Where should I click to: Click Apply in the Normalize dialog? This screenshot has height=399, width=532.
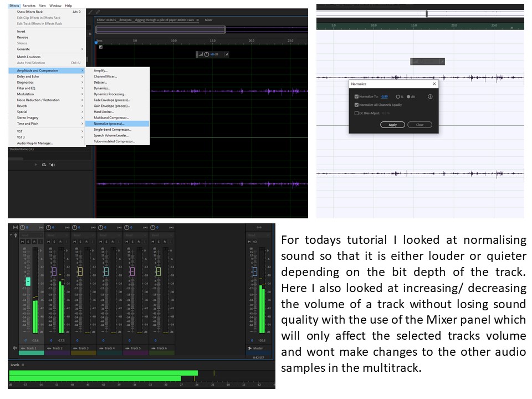click(x=393, y=124)
